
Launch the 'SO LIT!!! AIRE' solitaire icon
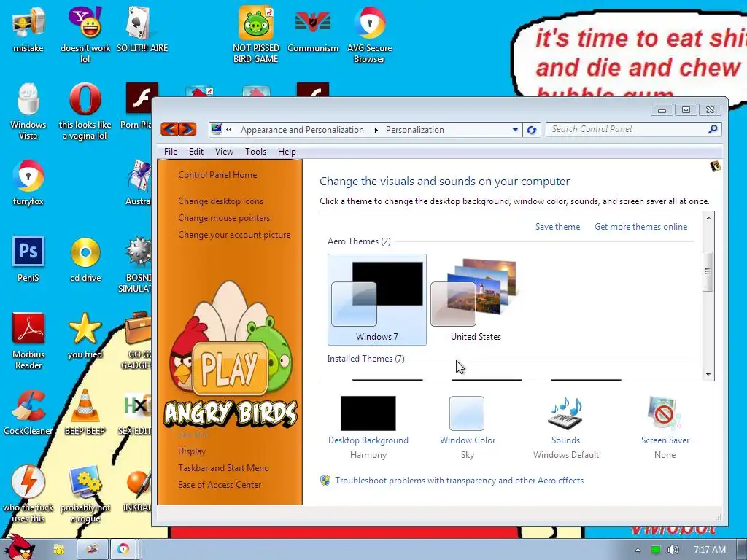click(x=142, y=28)
